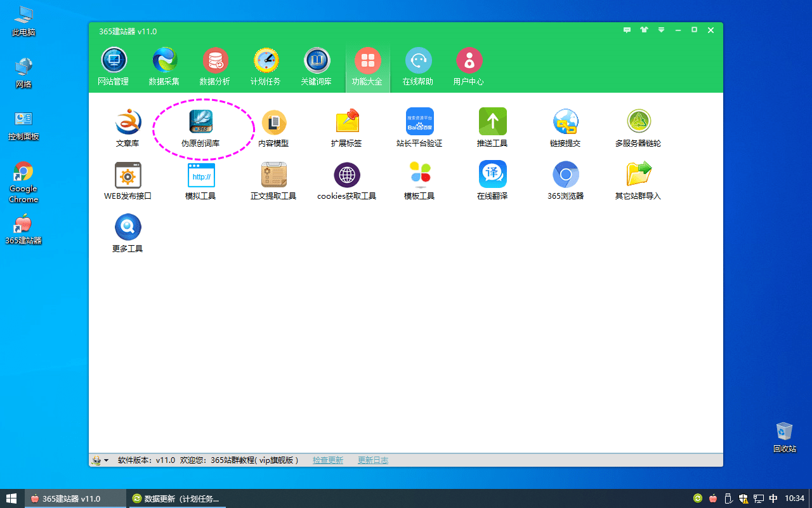The width and height of the screenshot is (812, 508).
Task: Launch the 模拟工具 http icon
Action: click(200, 180)
